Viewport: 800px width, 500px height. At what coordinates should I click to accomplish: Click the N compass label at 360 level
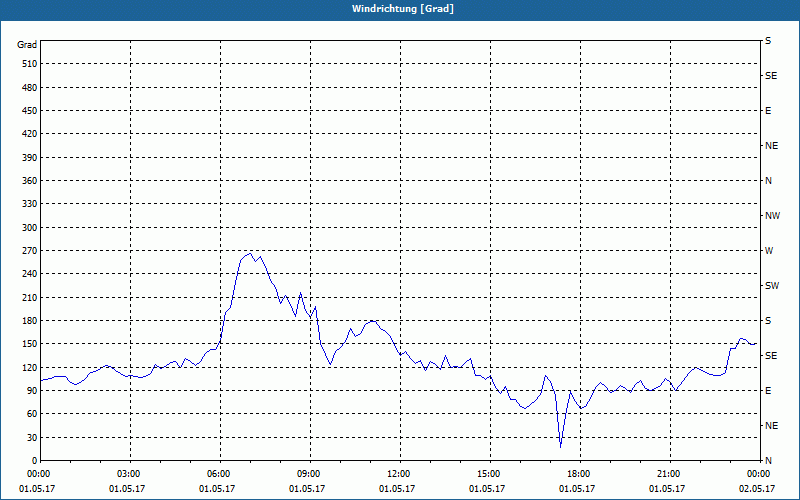tap(769, 181)
